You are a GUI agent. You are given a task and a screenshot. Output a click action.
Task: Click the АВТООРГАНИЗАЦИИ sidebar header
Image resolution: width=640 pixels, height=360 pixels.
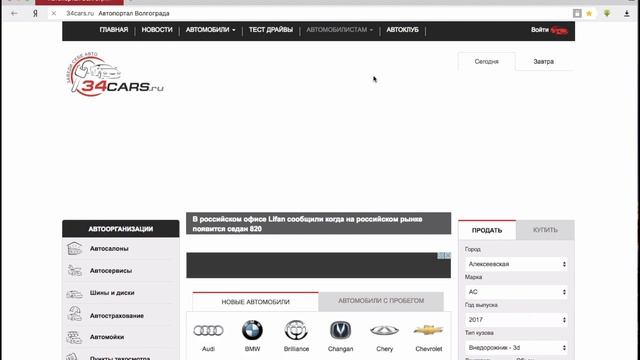[x=121, y=229]
